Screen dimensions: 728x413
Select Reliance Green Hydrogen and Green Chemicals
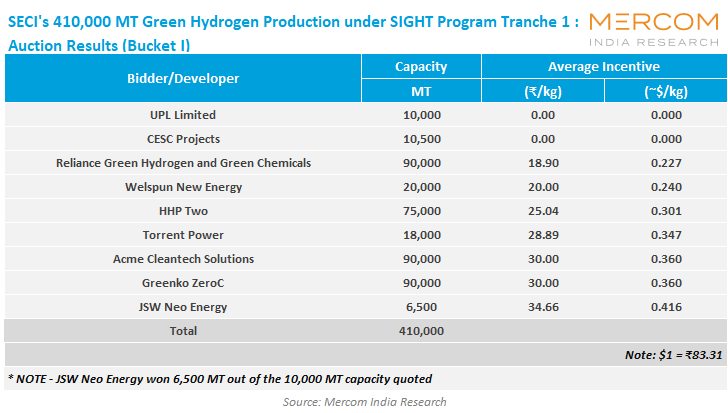pyautogui.click(x=183, y=163)
